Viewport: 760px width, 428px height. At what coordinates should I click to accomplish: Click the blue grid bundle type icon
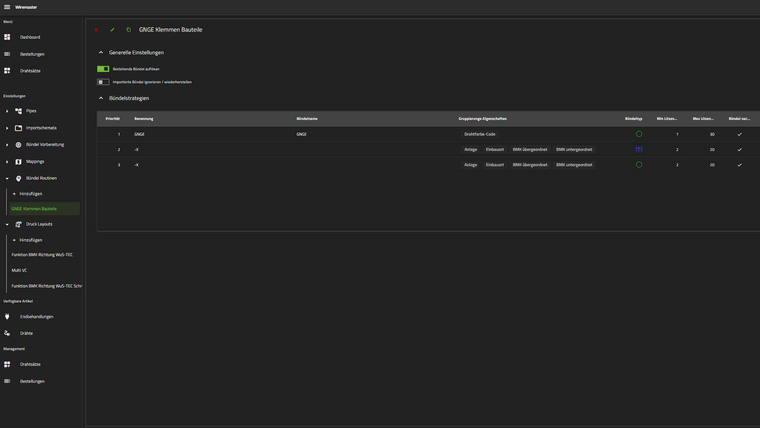(x=639, y=149)
